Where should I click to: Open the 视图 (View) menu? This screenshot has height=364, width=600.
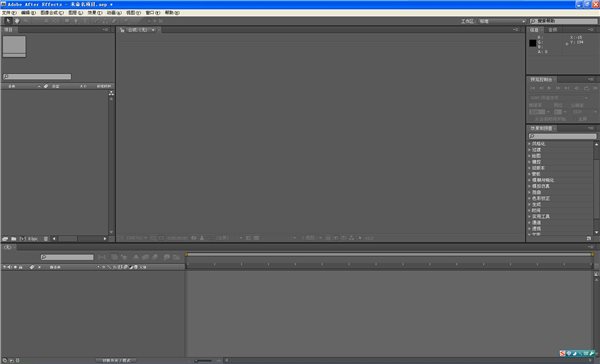pos(134,13)
